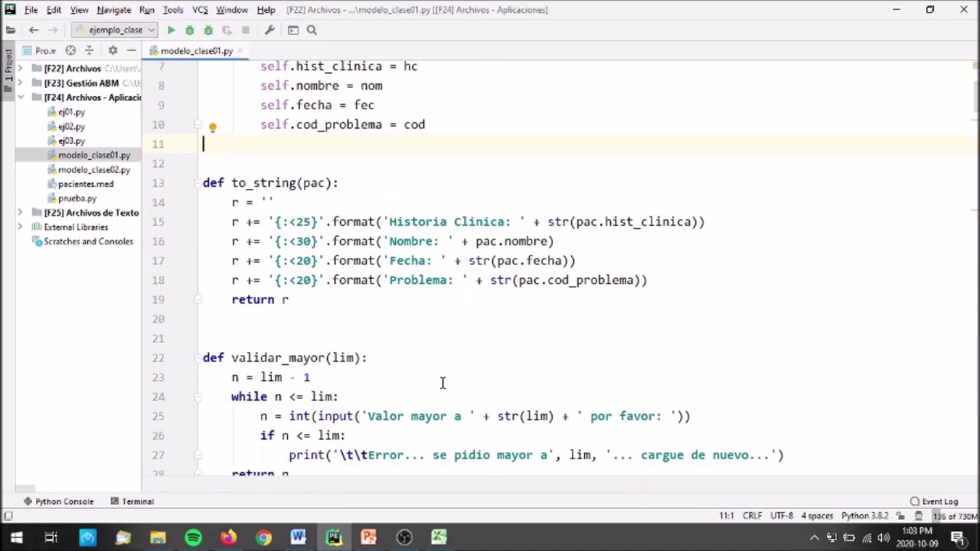This screenshot has height=551, width=980.
Task: Open Event Log in status bar
Action: [x=934, y=501]
